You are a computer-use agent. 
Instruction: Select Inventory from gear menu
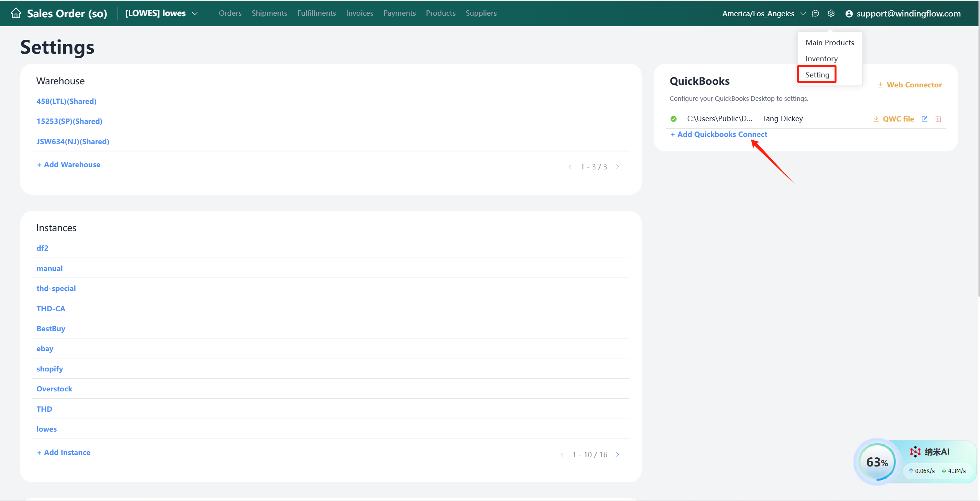click(821, 59)
